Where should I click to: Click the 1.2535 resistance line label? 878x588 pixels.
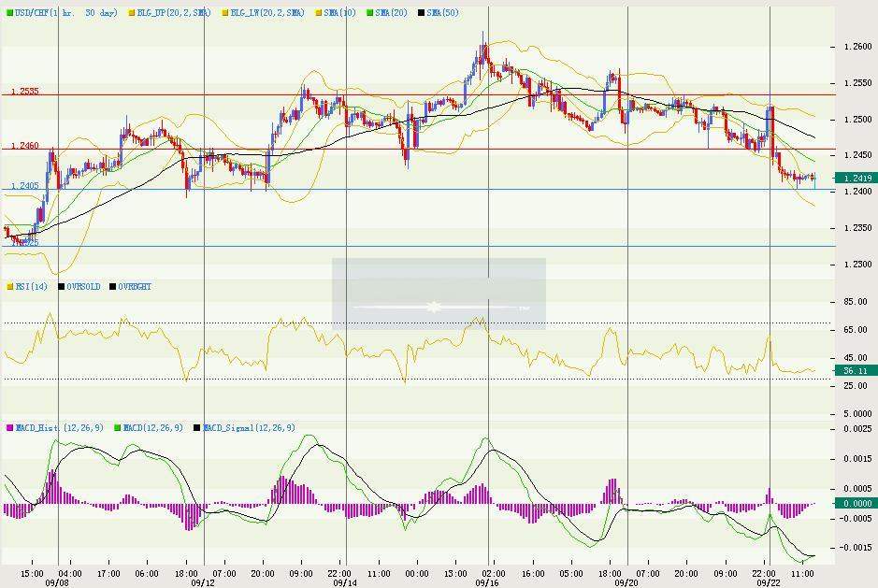pos(25,91)
